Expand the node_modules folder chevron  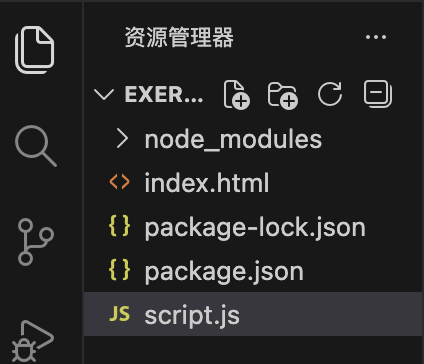[122, 139]
